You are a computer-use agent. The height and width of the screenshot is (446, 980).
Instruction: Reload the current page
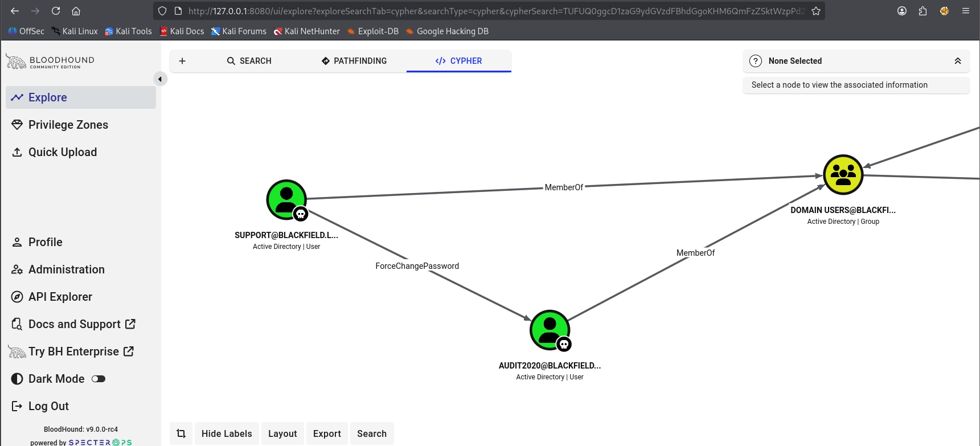pos(56,11)
